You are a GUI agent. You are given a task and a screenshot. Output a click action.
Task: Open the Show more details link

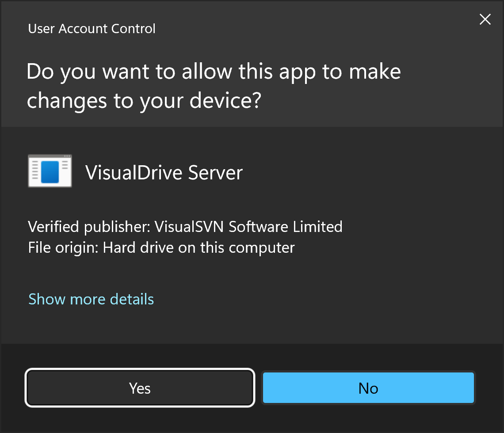pos(91,299)
